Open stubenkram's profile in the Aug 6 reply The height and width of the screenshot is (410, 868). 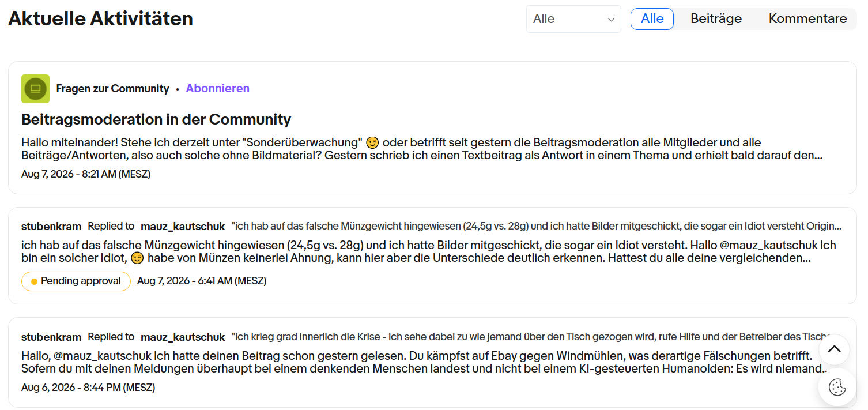(x=51, y=337)
